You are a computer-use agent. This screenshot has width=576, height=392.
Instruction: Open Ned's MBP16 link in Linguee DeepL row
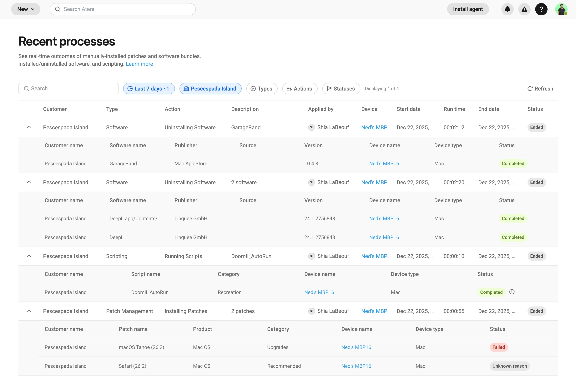tap(384, 237)
